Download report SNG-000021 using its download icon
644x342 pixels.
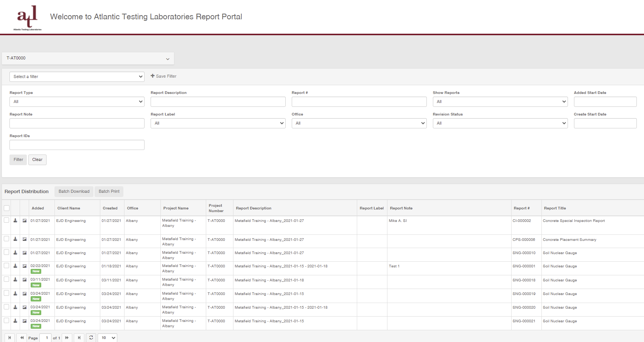point(15,321)
